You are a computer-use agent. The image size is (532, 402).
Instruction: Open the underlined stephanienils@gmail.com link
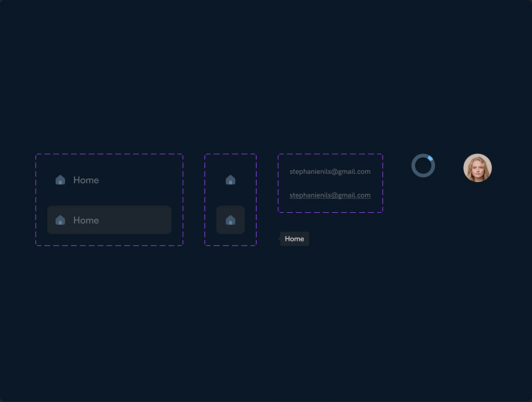coord(330,195)
